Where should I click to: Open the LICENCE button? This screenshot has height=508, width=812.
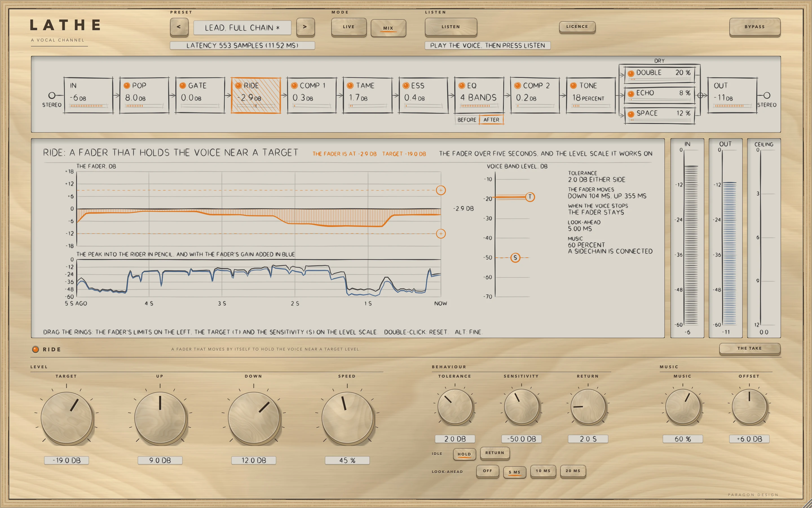(577, 27)
